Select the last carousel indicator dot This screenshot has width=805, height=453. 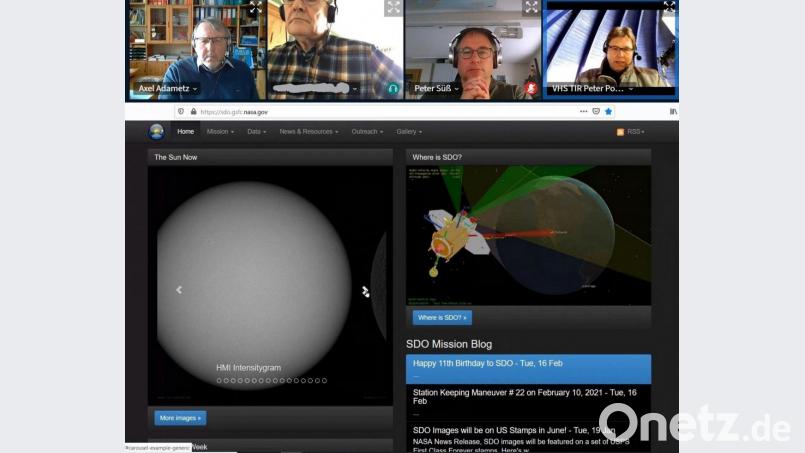pos(324,381)
